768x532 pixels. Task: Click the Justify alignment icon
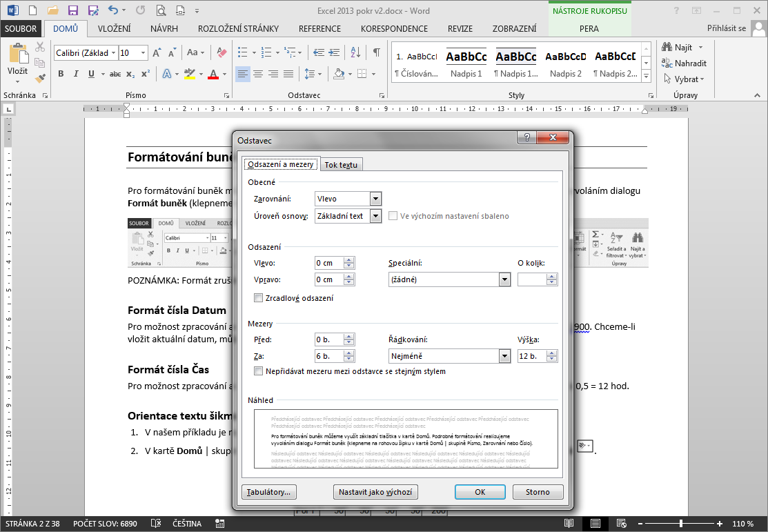[288, 74]
